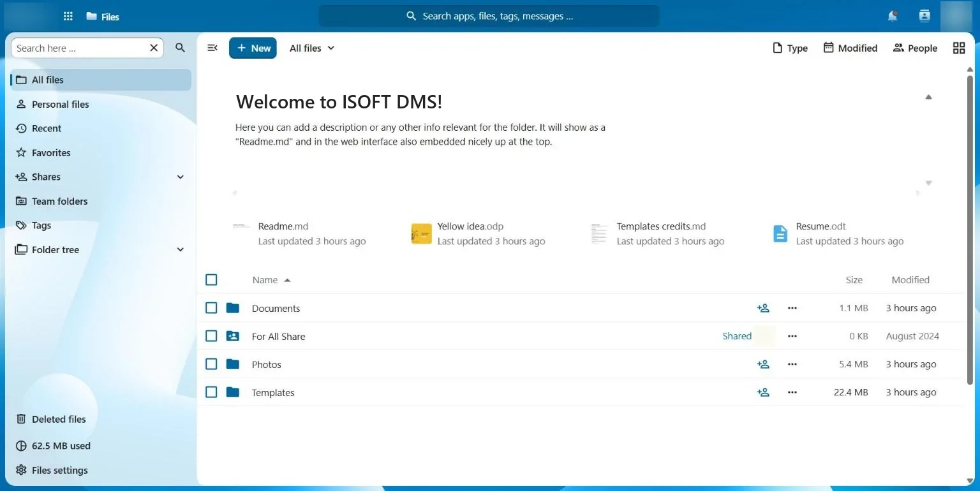
Task: Open the notifications bell icon
Action: [893, 17]
